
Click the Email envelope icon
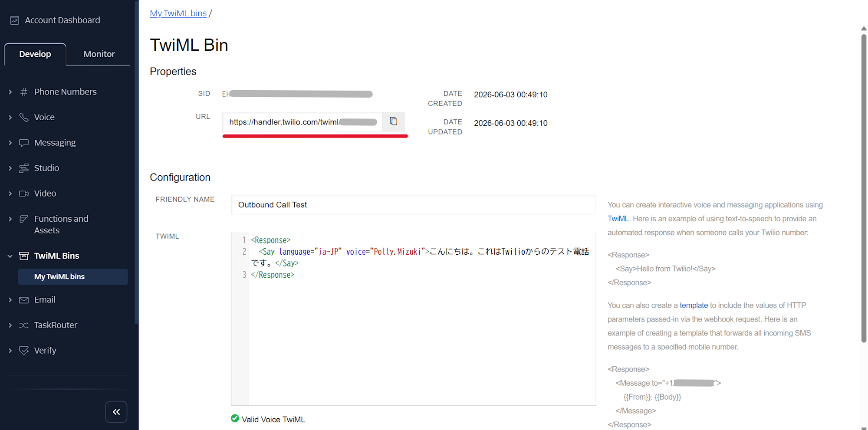[24, 300]
